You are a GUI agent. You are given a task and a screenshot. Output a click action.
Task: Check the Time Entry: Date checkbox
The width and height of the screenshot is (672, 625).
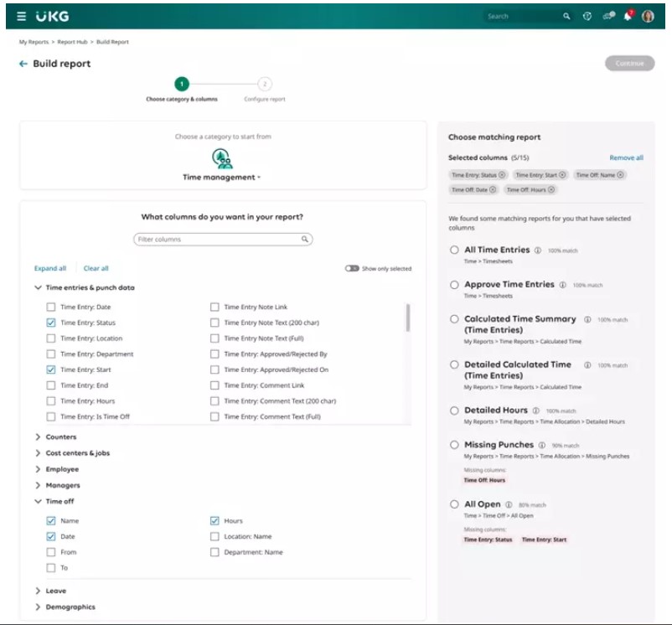pyautogui.click(x=51, y=307)
